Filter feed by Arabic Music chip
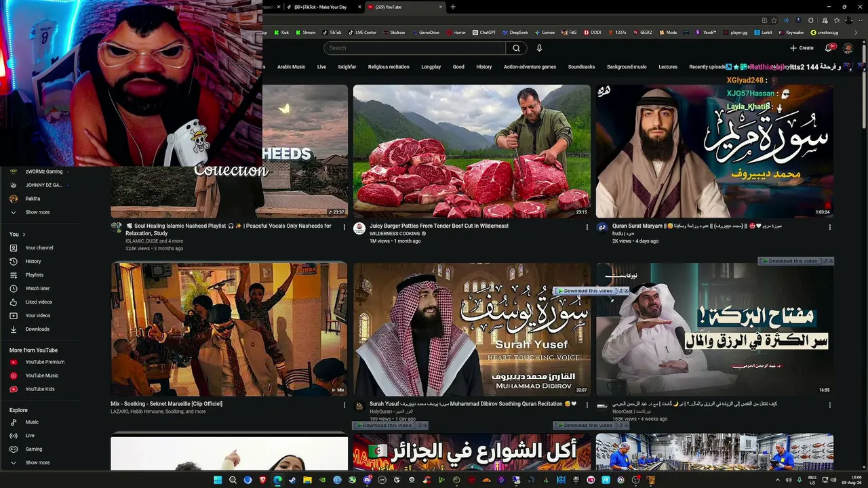The image size is (868, 488). [291, 67]
